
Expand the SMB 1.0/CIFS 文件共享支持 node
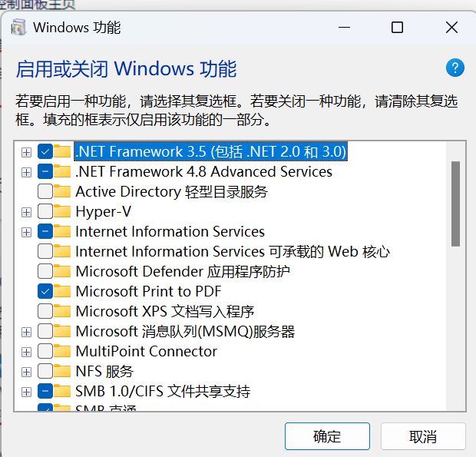point(27,391)
